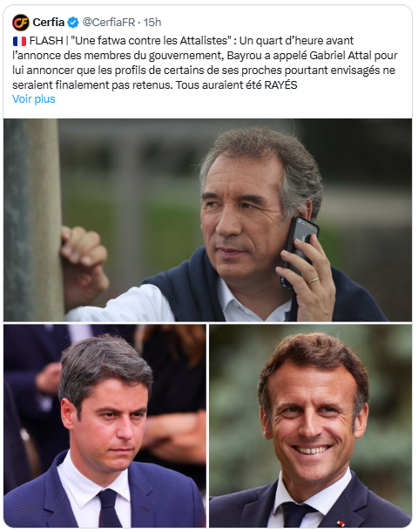Viewport: 418px width, 532px height.
Task: Click the dark tie in the bottom-left photo
Action: point(109,508)
